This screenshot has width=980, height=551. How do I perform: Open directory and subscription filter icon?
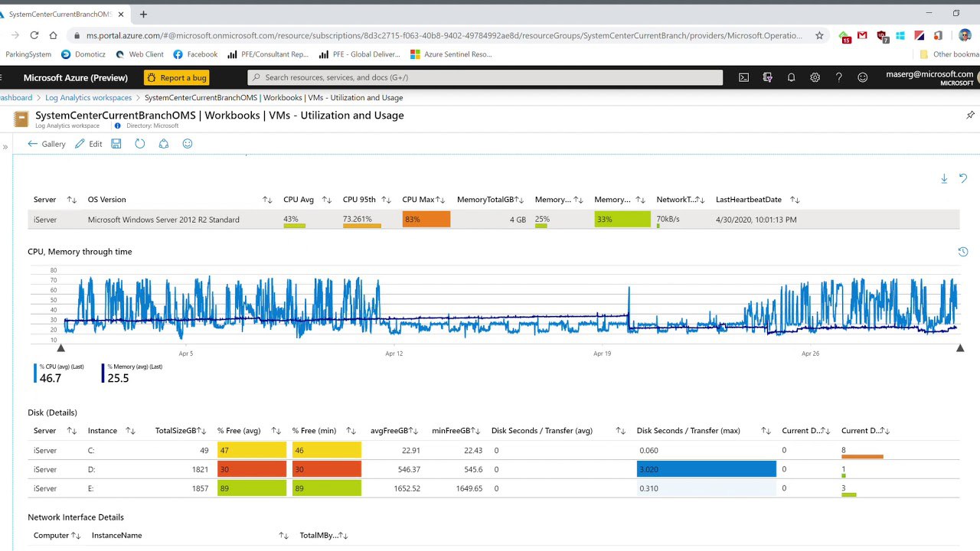point(768,77)
